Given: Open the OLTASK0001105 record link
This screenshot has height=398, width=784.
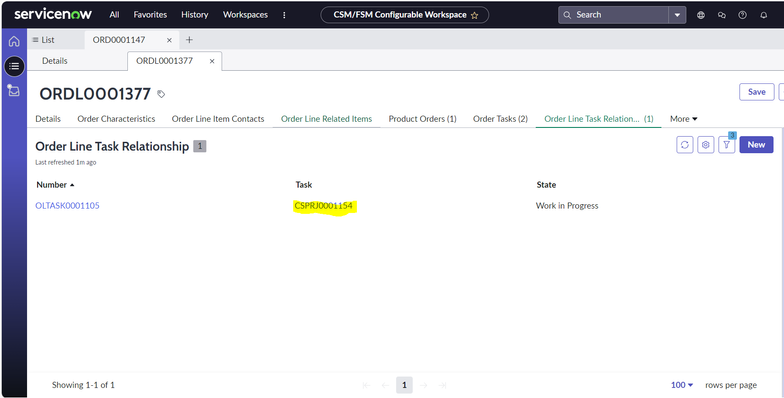Looking at the screenshot, I should 68,206.
